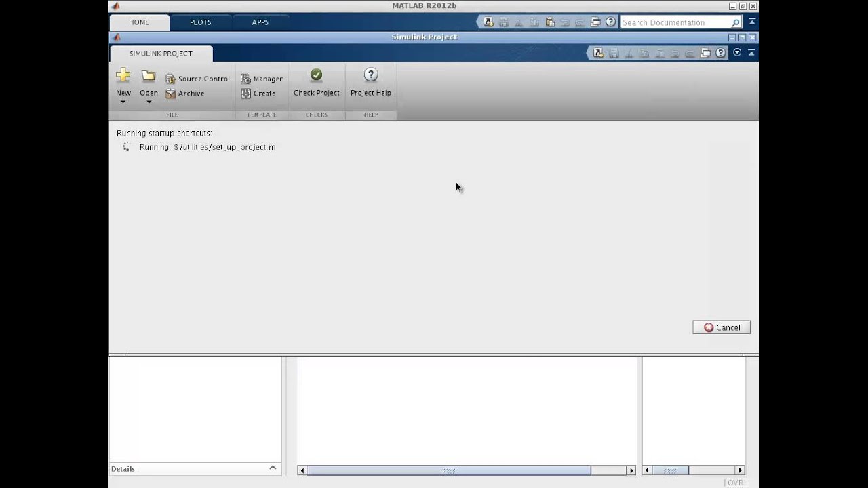Viewport: 868px width, 488px height.
Task: Open Project Help
Action: tap(370, 83)
